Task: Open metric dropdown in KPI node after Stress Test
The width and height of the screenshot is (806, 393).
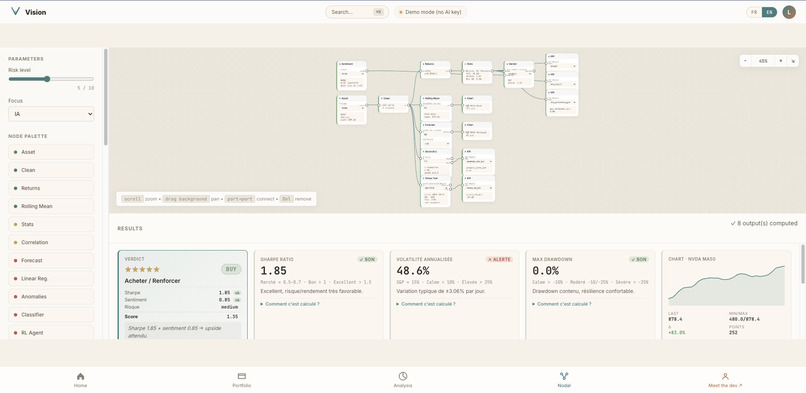Action: (479, 188)
